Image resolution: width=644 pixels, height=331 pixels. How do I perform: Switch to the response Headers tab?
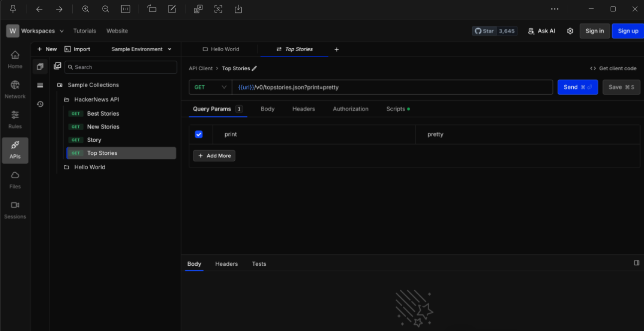pyautogui.click(x=227, y=264)
